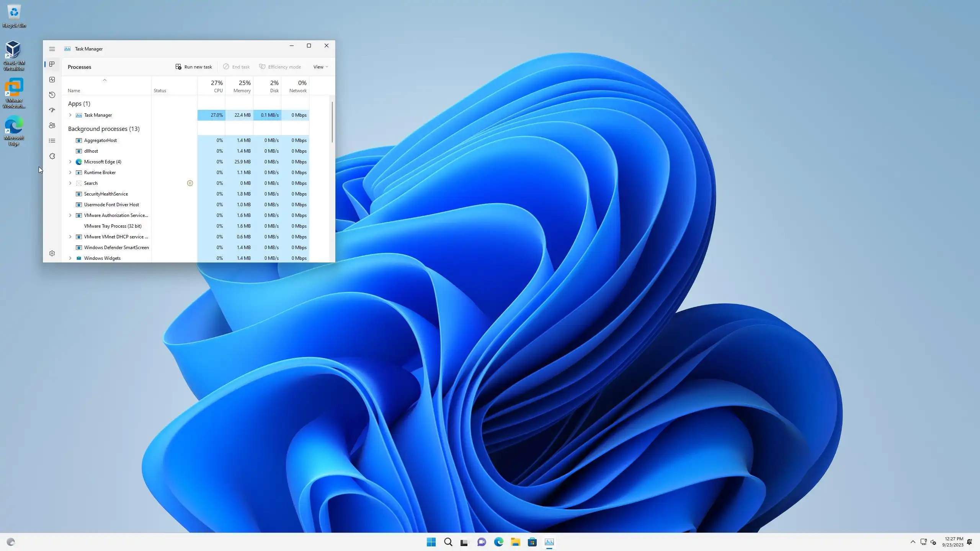This screenshot has height=551, width=980.
Task: Open Microsoft Store from the taskbar
Action: [x=532, y=542]
